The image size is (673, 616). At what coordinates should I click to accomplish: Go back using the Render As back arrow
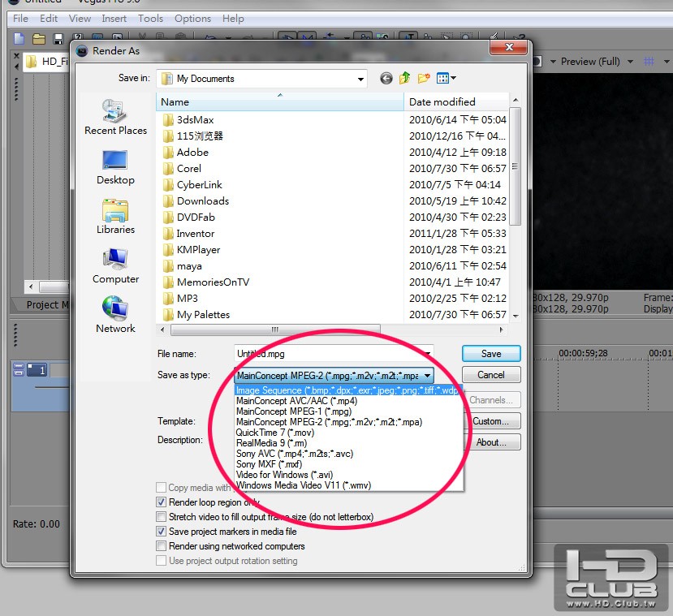pos(386,78)
